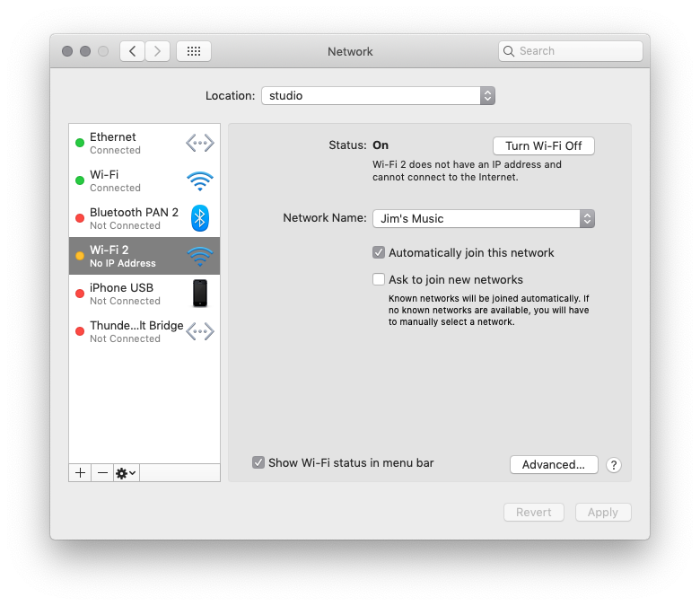Click the green Wi-Fi status dot

[80, 180]
